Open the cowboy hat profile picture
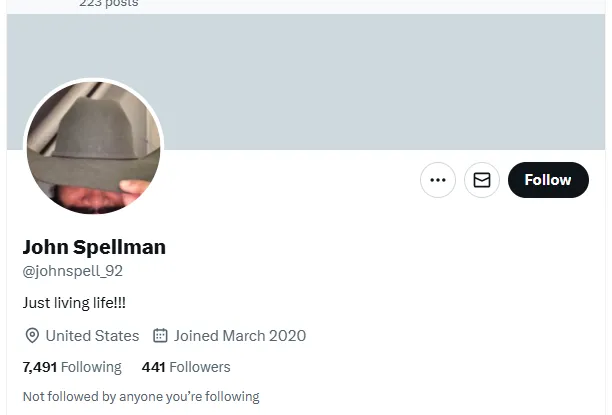 click(93, 147)
